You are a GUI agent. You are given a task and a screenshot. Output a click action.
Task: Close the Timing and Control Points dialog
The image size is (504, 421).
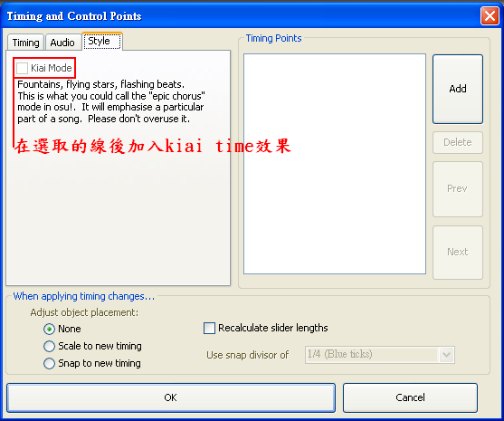pyautogui.click(x=490, y=15)
